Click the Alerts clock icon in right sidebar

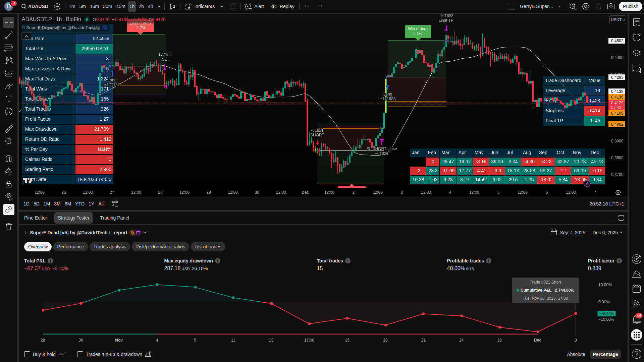tap(636, 37)
